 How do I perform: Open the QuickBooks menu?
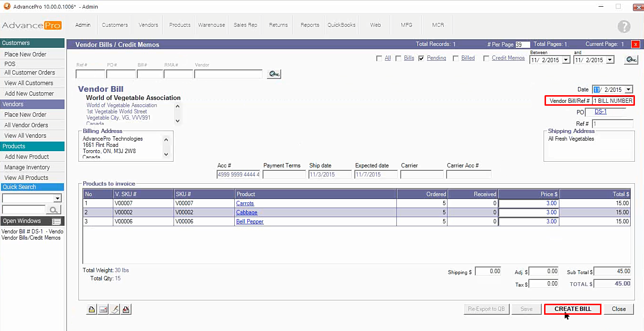click(x=341, y=25)
